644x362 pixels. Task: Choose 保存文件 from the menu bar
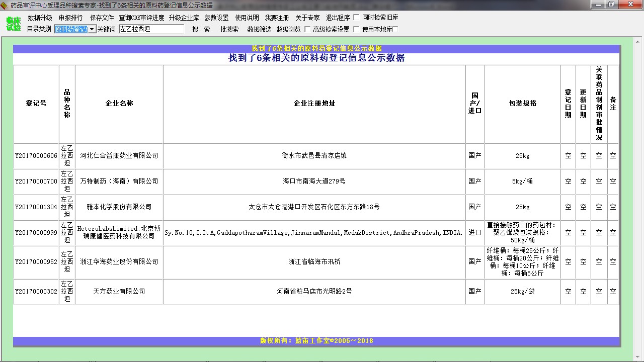[x=102, y=18]
